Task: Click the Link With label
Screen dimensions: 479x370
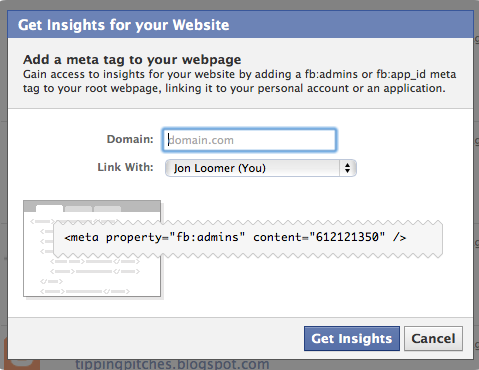Action: pos(125,167)
